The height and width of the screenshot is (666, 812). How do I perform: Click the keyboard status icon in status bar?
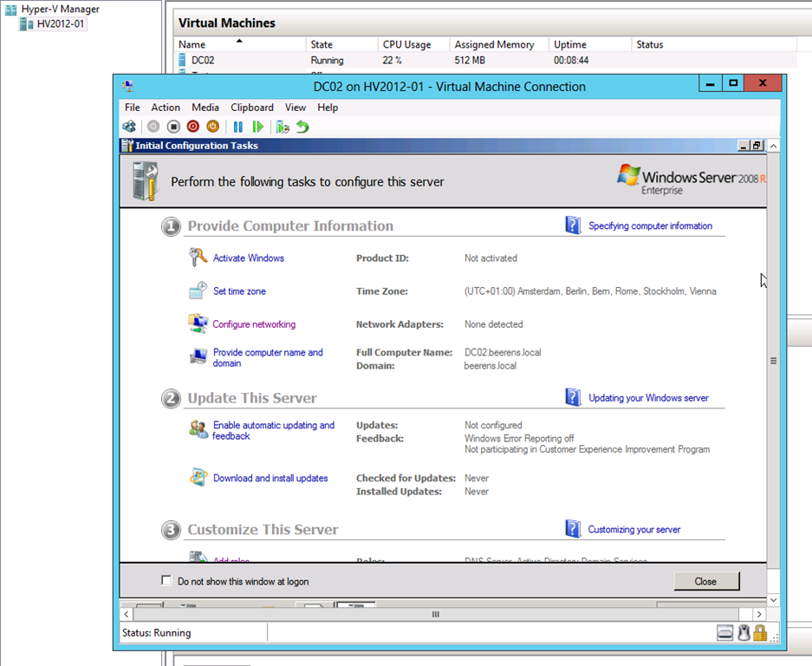[725, 633]
